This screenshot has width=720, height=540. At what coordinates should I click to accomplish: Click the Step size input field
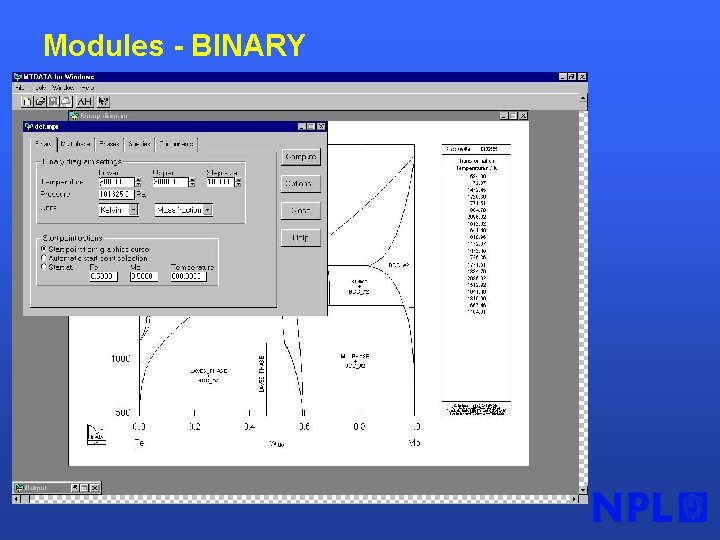[220, 182]
